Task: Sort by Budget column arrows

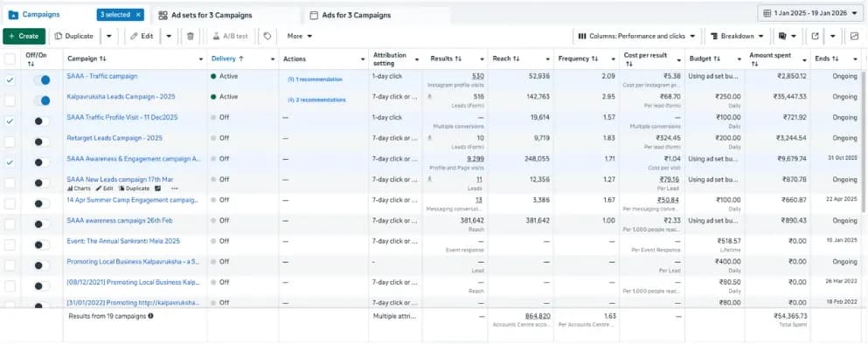Action: [x=717, y=58]
